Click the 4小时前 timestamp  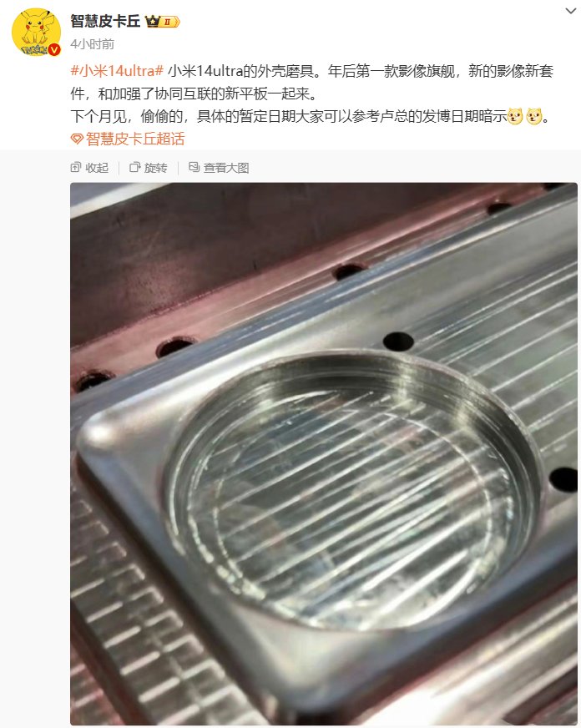click(93, 44)
